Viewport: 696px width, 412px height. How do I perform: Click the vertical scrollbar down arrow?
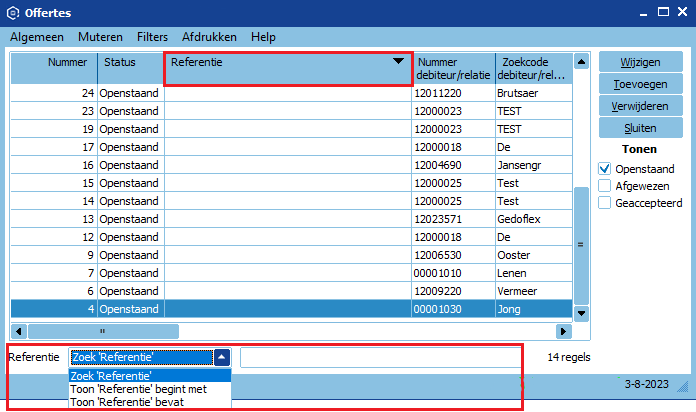[x=581, y=312]
